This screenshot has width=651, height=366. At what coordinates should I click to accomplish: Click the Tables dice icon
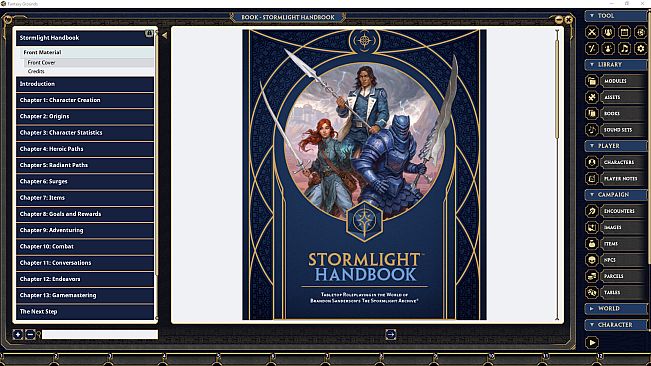point(592,292)
